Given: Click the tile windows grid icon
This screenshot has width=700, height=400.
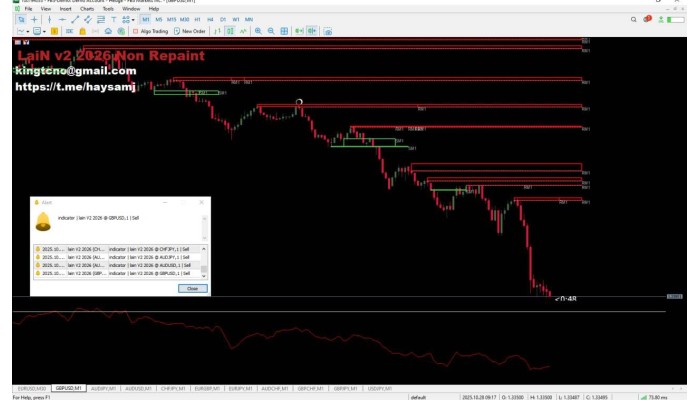Looking at the screenshot, I should [284, 31].
